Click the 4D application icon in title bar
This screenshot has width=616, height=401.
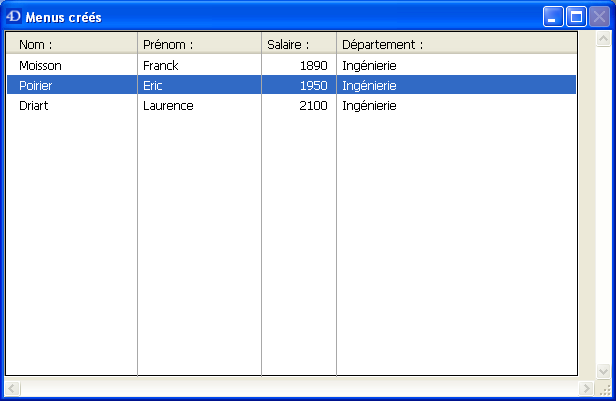14,17
